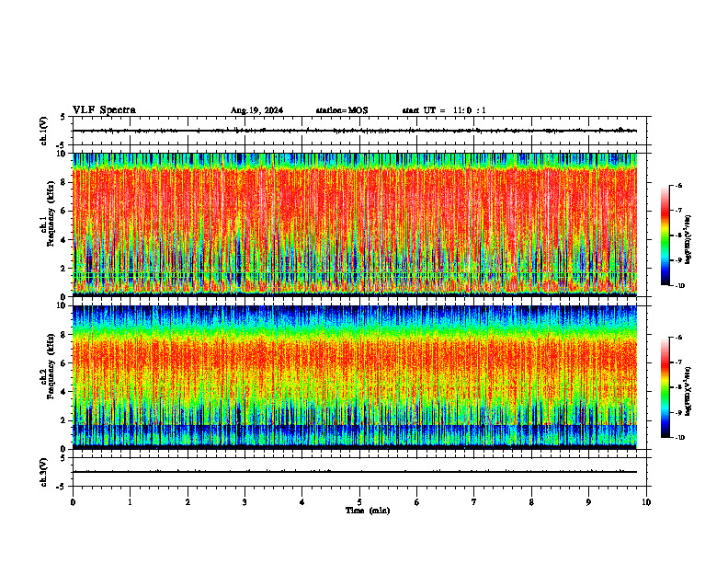Click the ch.1 spectrogram plot area
The height and width of the screenshot is (563, 728).
click(355, 224)
